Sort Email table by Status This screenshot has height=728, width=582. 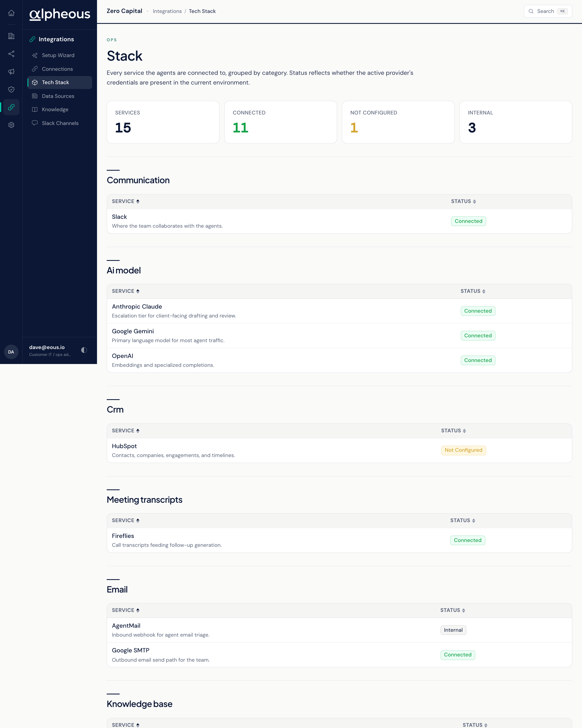click(x=453, y=610)
